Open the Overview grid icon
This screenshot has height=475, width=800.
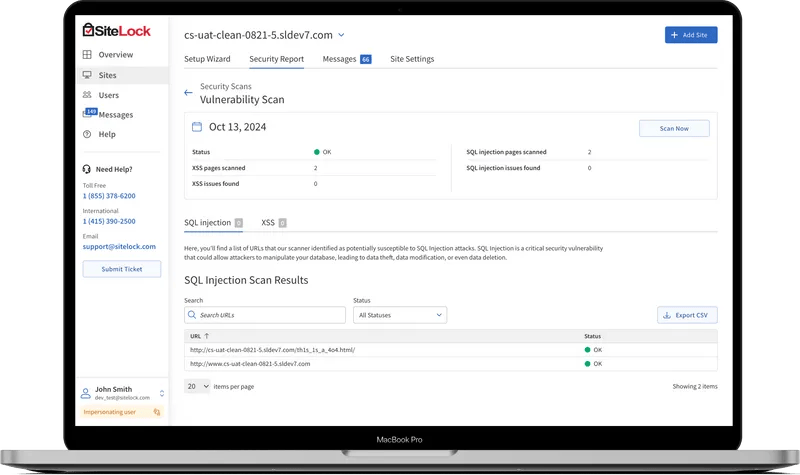point(87,55)
